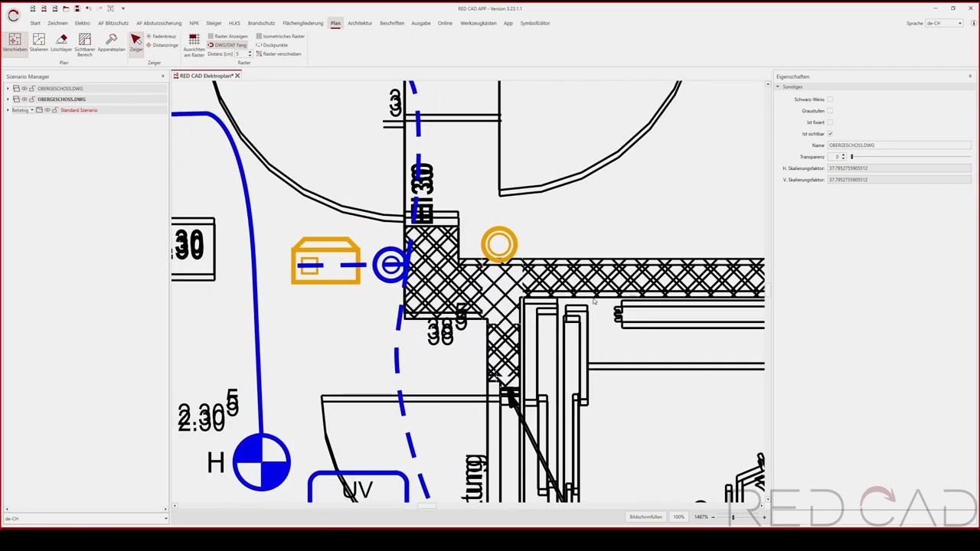Toggle visibility of bold OBERGESCHOSS.DWG layer

tap(24, 99)
